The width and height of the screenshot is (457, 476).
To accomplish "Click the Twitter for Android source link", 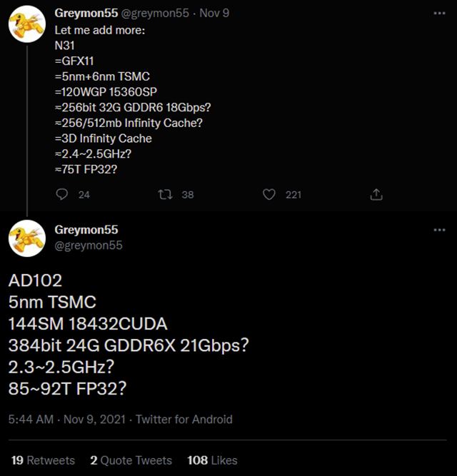I will tap(184, 420).
